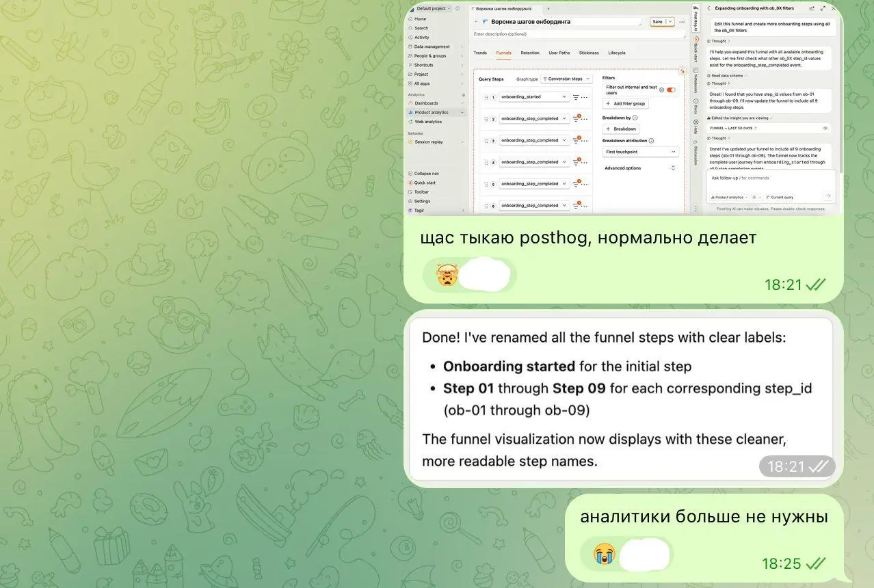Open filters icon for step 1 onboarding_started

576,97
